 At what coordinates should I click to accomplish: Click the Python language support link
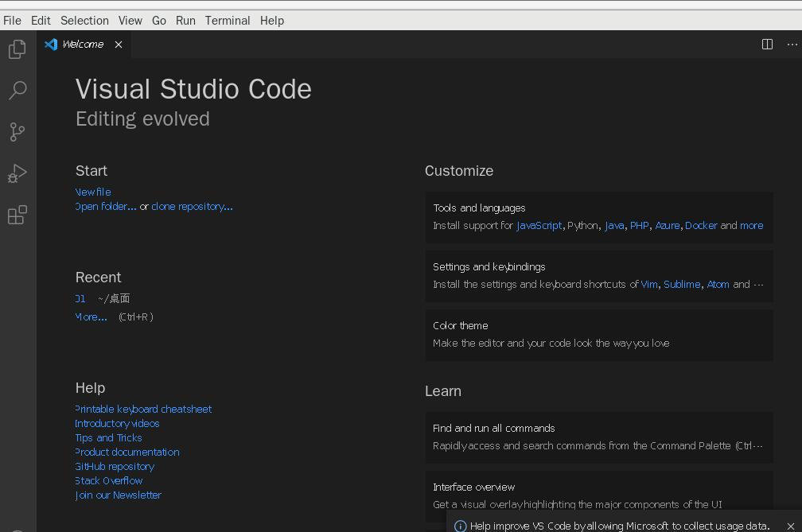pyautogui.click(x=582, y=225)
